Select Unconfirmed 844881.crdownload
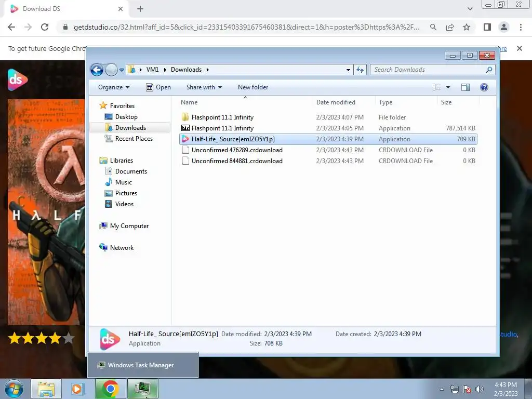Screen dimensions: 532x399 pos(328,161)
